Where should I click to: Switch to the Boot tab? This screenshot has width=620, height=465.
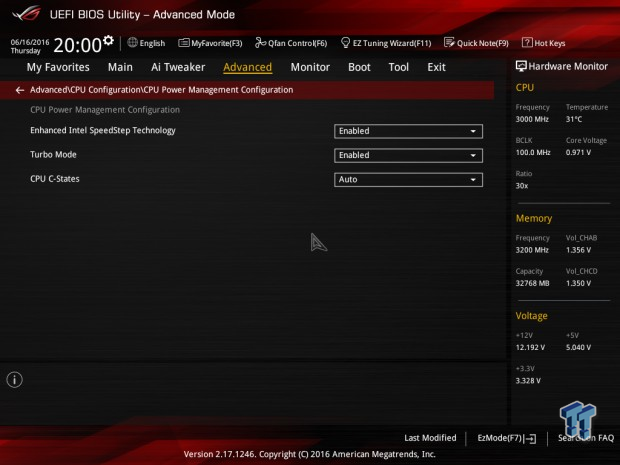(x=359, y=67)
